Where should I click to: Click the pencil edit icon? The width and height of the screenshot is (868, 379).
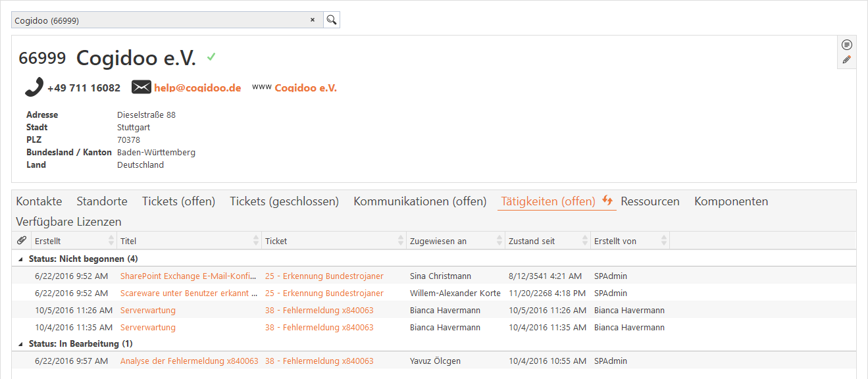(x=847, y=60)
